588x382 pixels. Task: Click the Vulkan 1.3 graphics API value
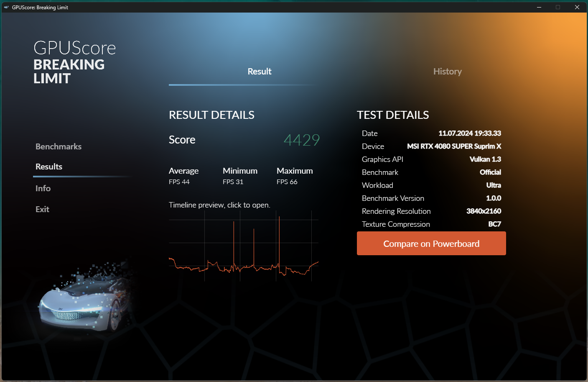pos(485,159)
